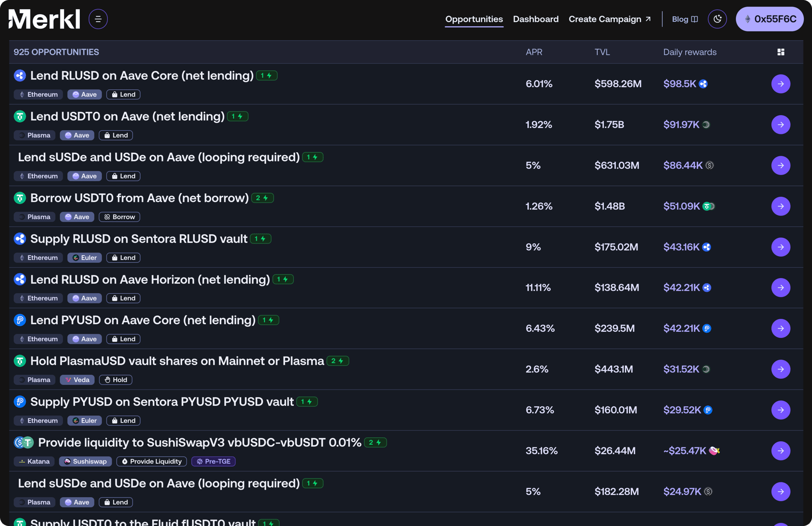Screen dimensions: 812x526
Task: Click Hold tag under PlasmaUSD vault shares
Action: point(116,380)
